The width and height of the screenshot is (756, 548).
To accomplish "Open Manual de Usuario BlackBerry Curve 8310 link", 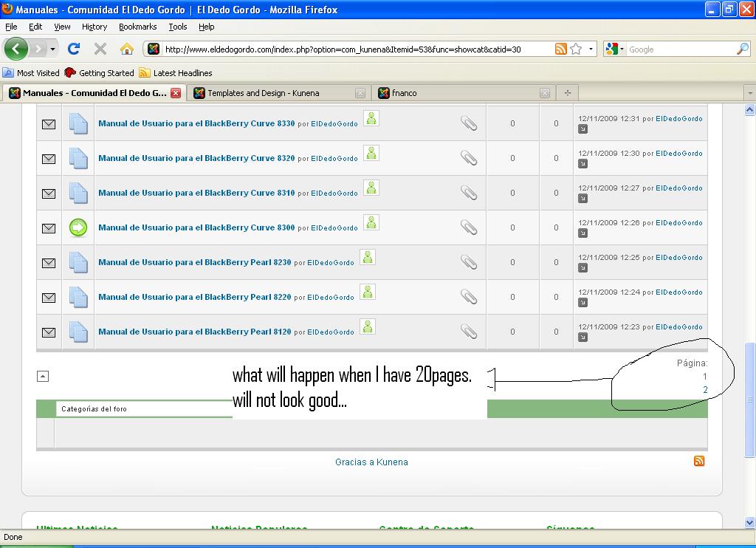I will click(x=196, y=193).
